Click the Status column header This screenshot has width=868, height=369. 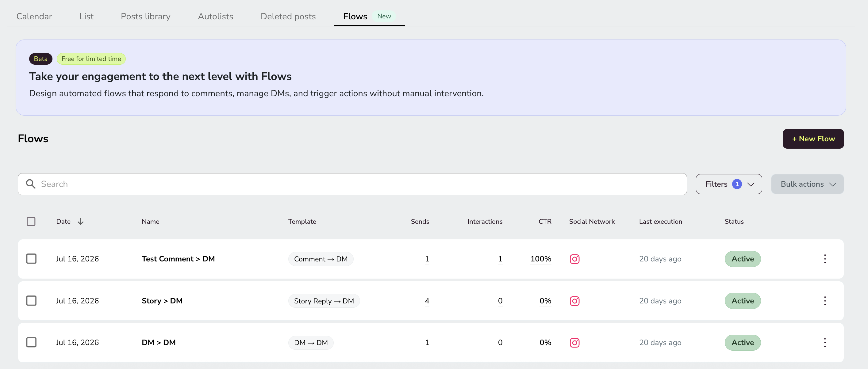coord(734,222)
